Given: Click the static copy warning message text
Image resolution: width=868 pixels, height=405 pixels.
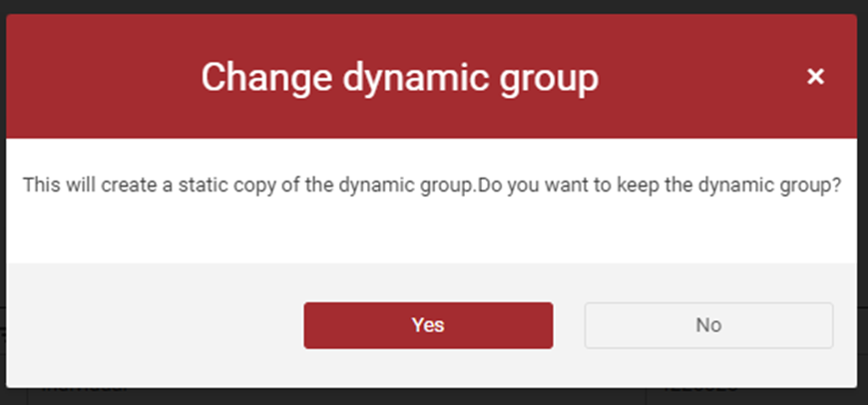Looking at the screenshot, I should coord(432,186).
